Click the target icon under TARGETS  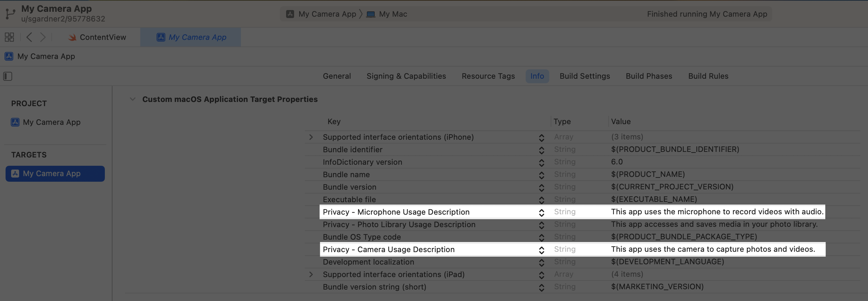pyautogui.click(x=15, y=173)
